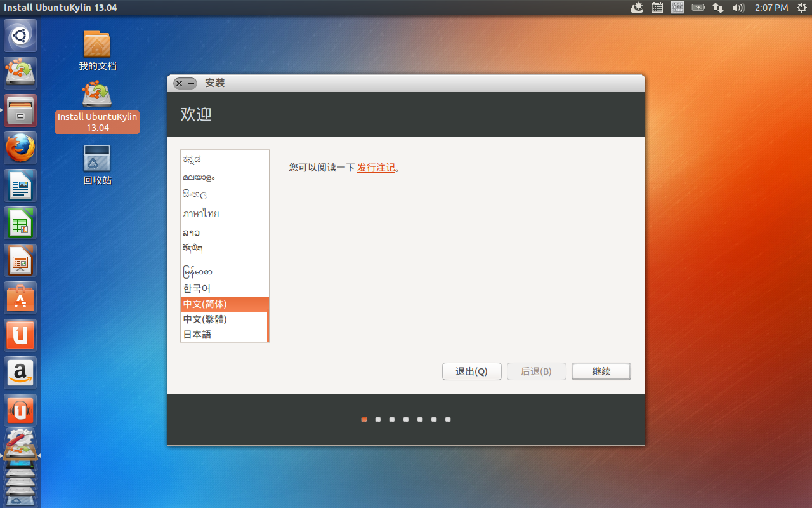Open the battery indicator menu
The width and height of the screenshot is (812, 508).
[x=698, y=8]
